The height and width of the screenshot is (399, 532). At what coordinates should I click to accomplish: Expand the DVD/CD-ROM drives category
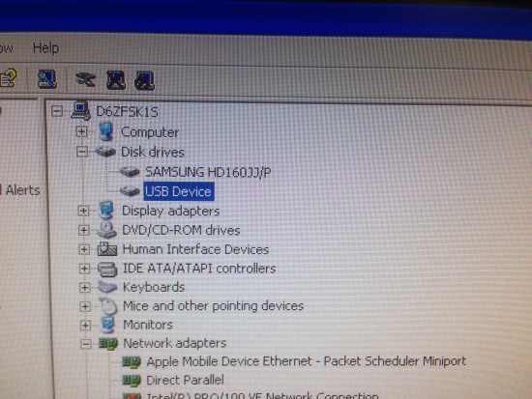tap(84, 230)
